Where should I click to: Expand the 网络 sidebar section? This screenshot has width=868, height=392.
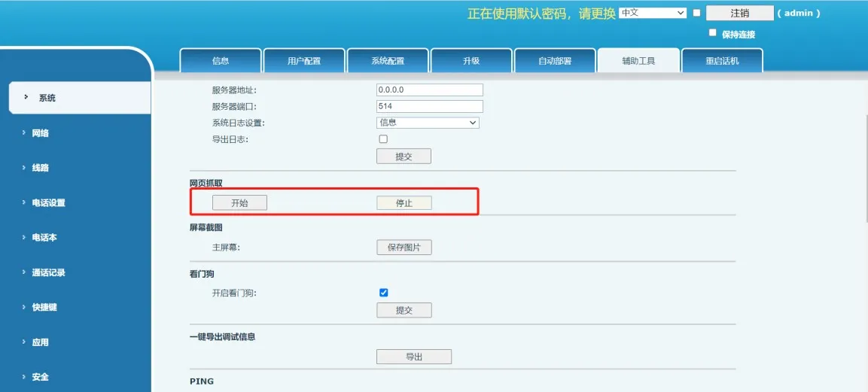(41, 133)
